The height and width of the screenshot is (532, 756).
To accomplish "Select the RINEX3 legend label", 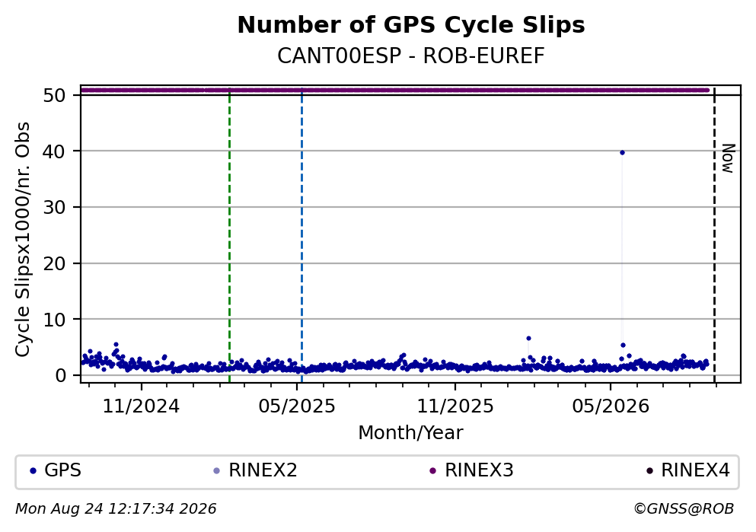I will coord(479,470).
